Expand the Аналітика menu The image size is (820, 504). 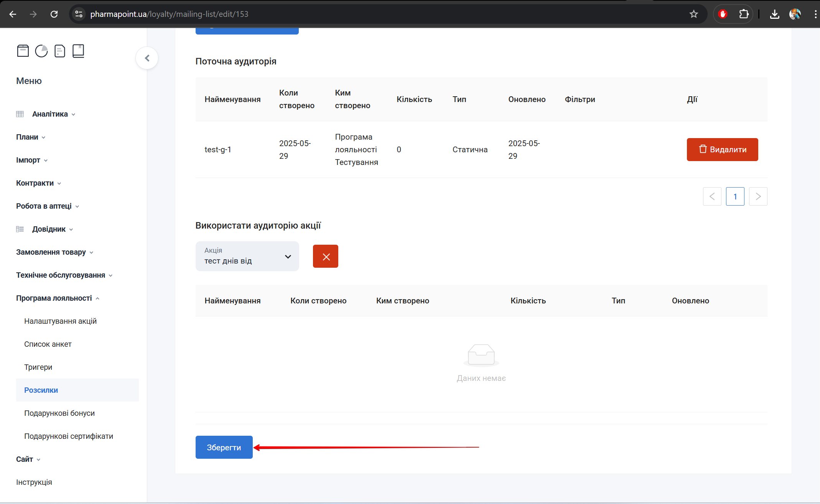pos(50,114)
